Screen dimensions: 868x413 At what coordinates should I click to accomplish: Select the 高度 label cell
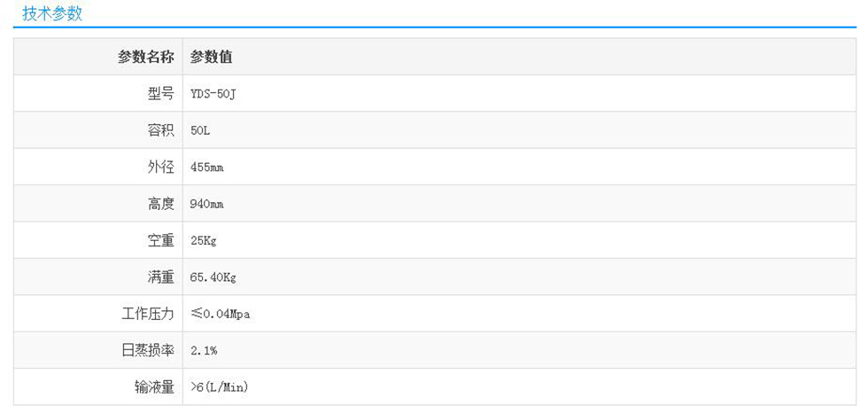(x=160, y=204)
